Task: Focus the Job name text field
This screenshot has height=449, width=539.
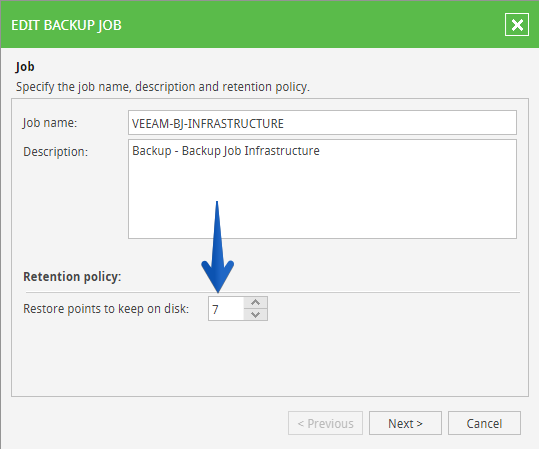Action: [322, 123]
